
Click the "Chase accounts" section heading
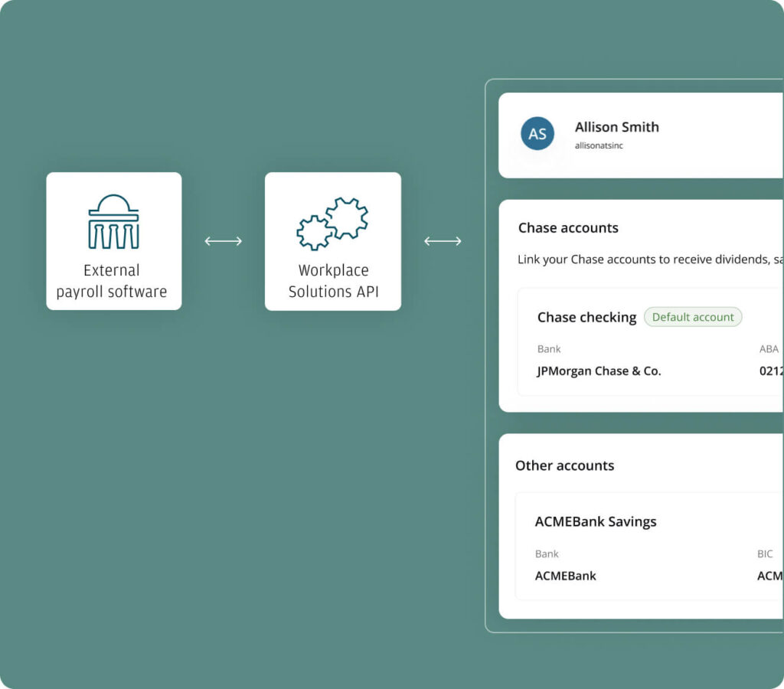coord(568,227)
